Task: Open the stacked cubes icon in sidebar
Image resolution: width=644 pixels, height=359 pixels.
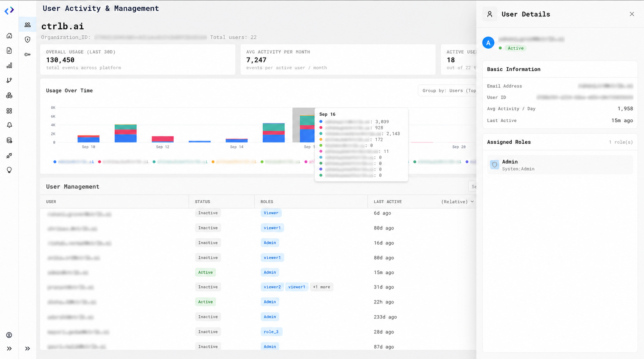Action: click(x=9, y=95)
